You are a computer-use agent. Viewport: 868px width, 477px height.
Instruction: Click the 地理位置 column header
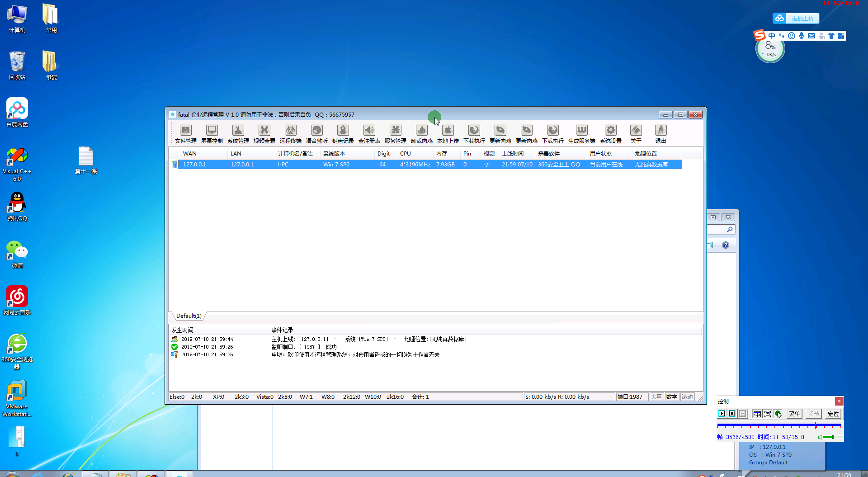(x=657, y=154)
